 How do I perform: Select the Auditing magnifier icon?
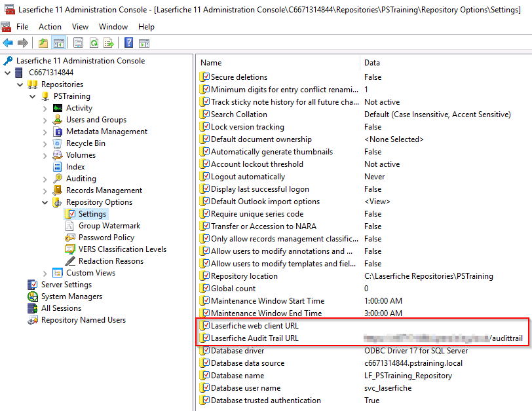[x=58, y=179]
